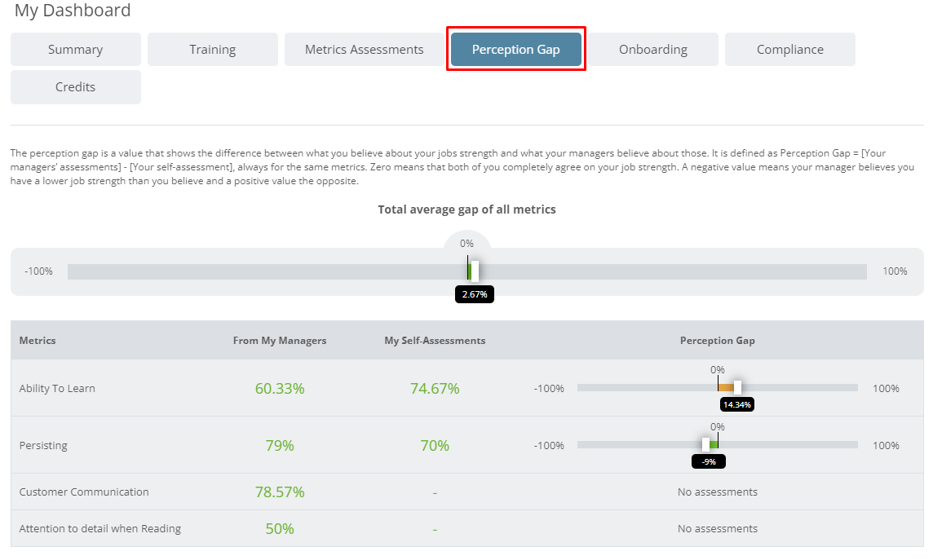933x560 pixels.
Task: Click the My Dashboard heading
Action: point(73,10)
